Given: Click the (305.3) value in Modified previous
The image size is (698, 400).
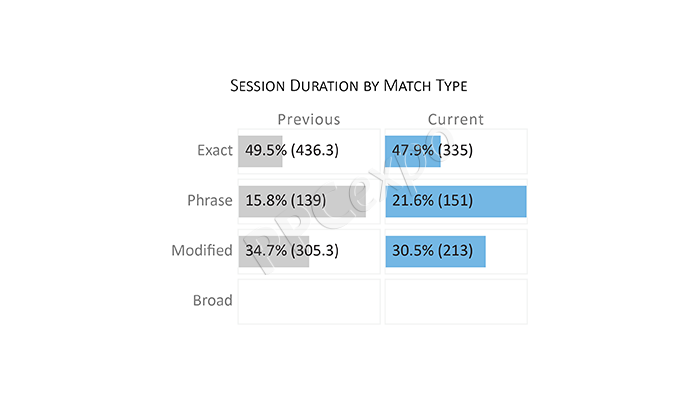Looking at the screenshot, I should pyautogui.click(x=315, y=251).
